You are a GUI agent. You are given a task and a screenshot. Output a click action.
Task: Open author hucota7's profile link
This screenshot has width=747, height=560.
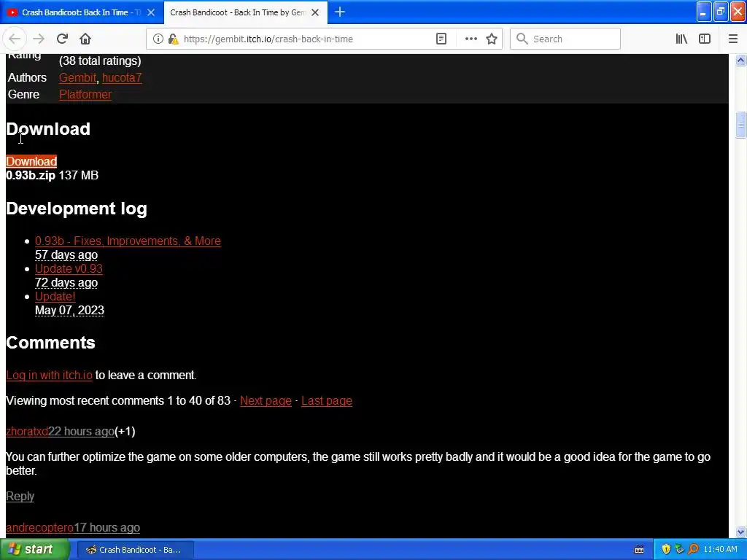point(122,77)
